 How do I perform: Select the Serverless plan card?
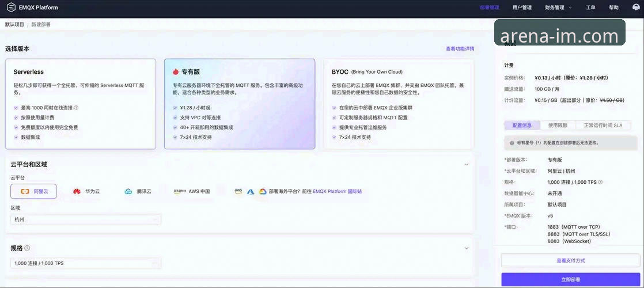(81, 104)
